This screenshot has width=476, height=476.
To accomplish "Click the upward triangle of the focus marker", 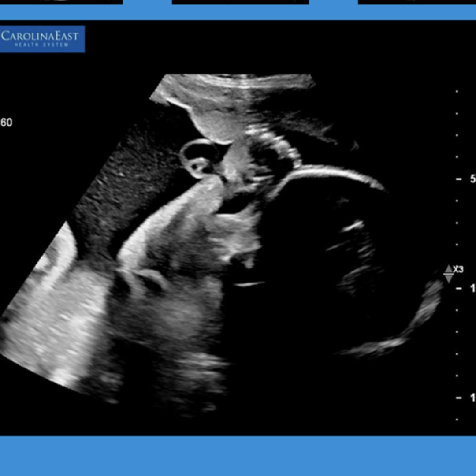I will (449, 269).
